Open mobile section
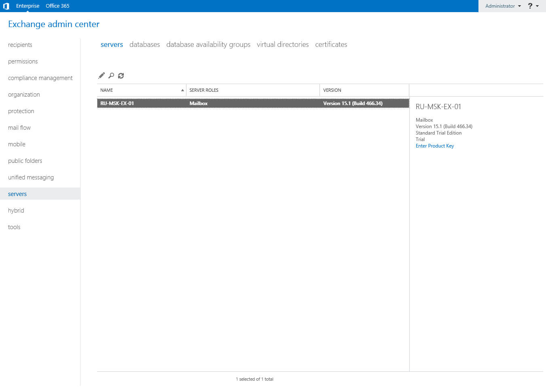This screenshot has height=392, width=546. coord(17,144)
